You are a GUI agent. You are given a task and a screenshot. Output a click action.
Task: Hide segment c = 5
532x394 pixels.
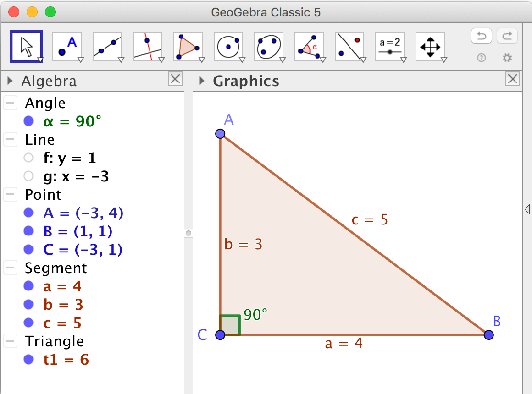coord(28,323)
